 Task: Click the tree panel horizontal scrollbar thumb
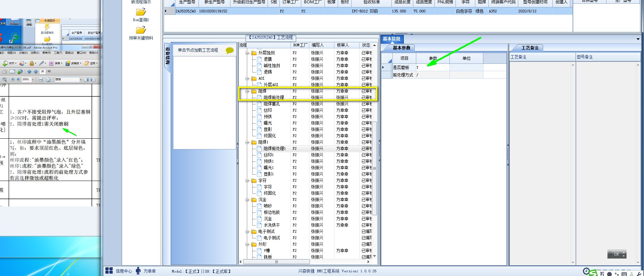point(276,262)
